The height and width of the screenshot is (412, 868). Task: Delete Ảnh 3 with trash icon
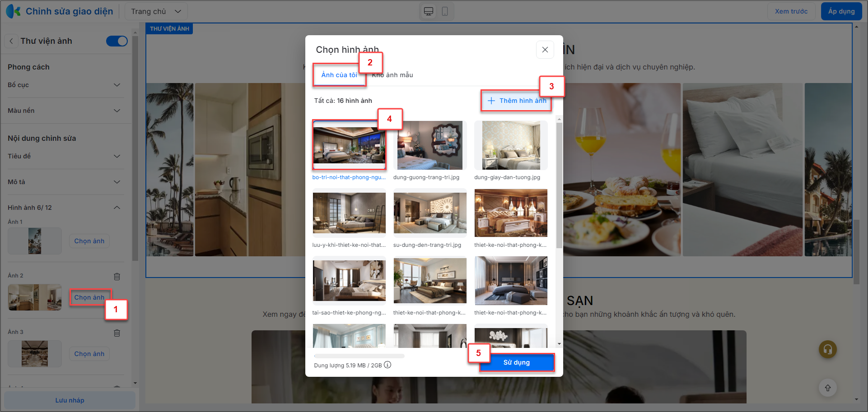(117, 333)
